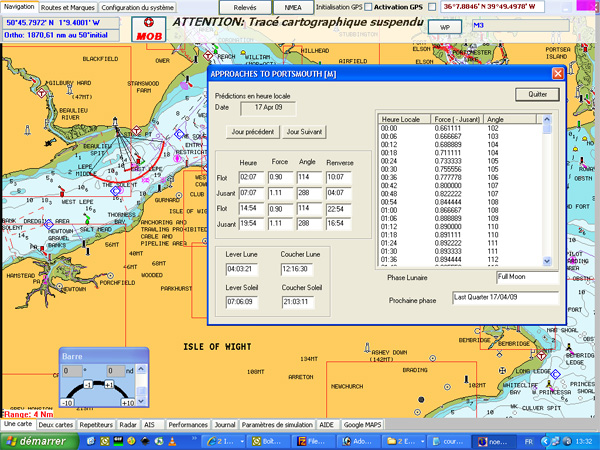Close the Approaches to Portsmouth dialog

558,73
